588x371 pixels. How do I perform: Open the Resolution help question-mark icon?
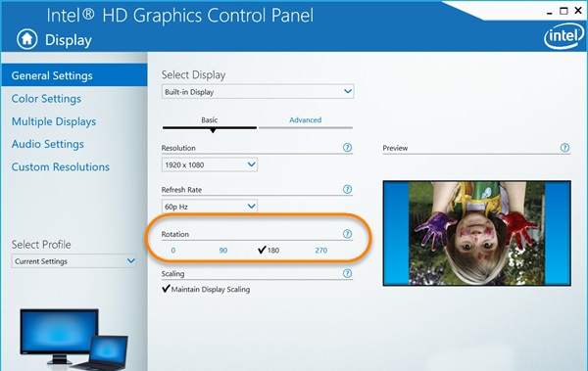(x=347, y=148)
